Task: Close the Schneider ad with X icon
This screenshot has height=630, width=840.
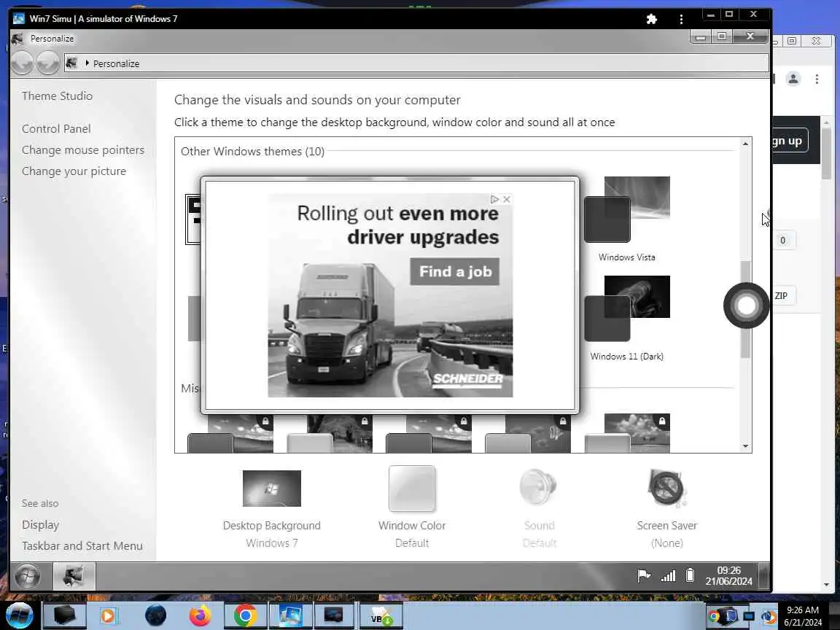Action: point(507,199)
